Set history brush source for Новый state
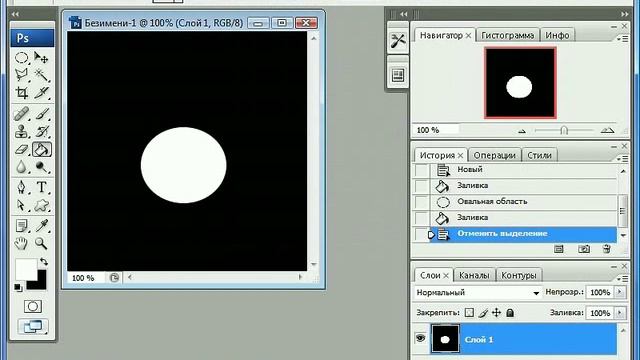 pos(421,170)
